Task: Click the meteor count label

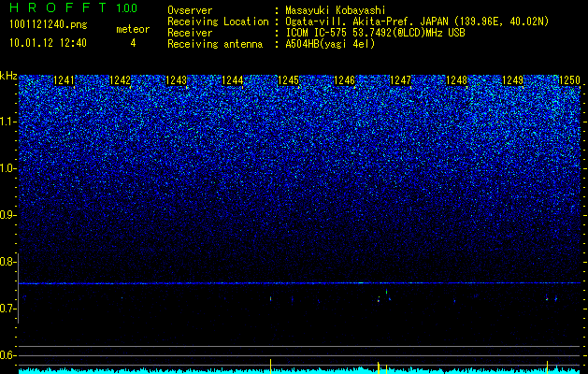Action: click(x=133, y=29)
